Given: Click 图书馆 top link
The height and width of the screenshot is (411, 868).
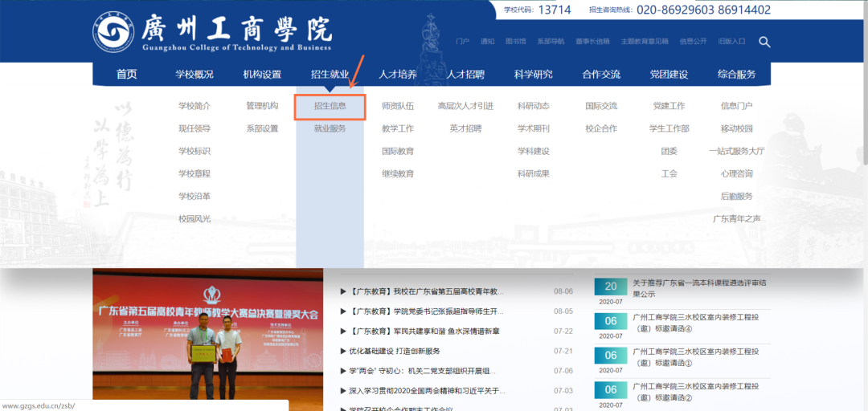Looking at the screenshot, I should [x=515, y=42].
